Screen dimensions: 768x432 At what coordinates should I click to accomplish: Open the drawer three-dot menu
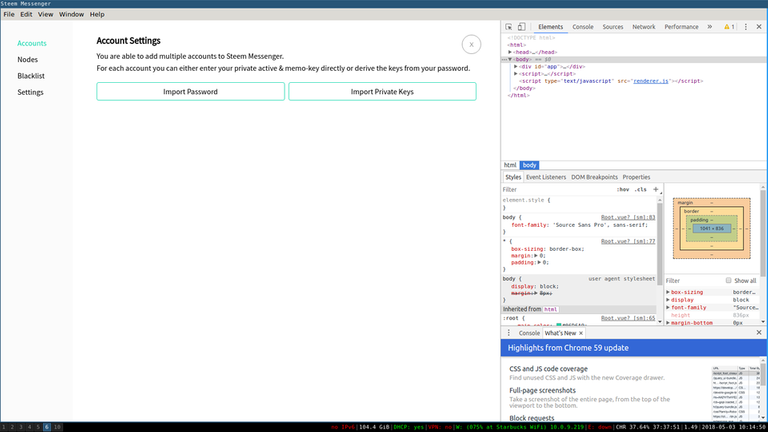(x=508, y=333)
